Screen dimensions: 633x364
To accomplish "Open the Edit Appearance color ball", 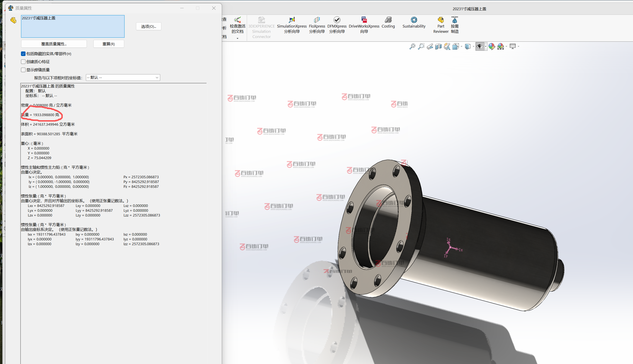I will tap(491, 46).
